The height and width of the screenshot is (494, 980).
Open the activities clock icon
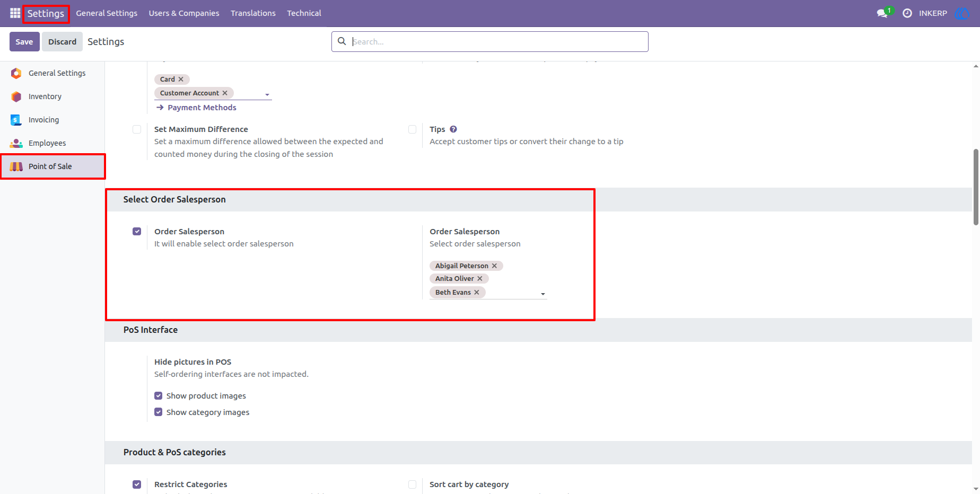point(907,13)
